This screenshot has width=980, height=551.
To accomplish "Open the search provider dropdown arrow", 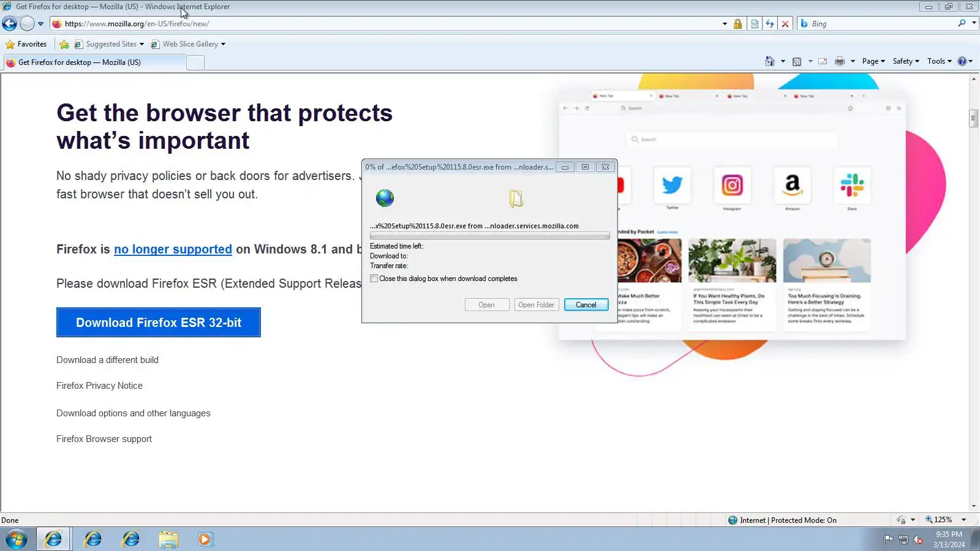I will [974, 23].
